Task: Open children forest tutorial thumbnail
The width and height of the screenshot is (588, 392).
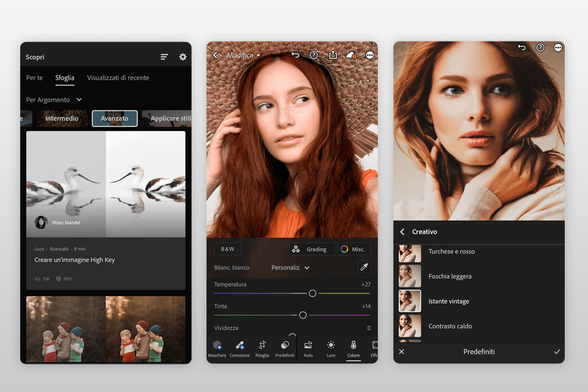Action: 106,328
